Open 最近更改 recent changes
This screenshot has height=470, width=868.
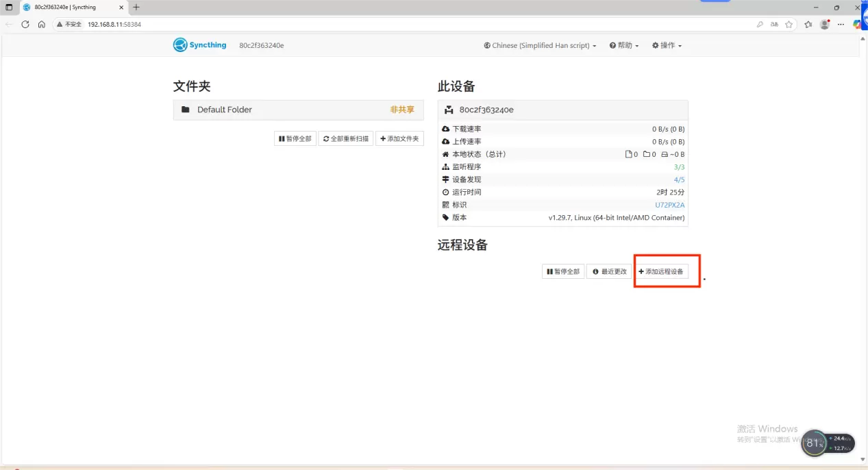[x=609, y=271]
